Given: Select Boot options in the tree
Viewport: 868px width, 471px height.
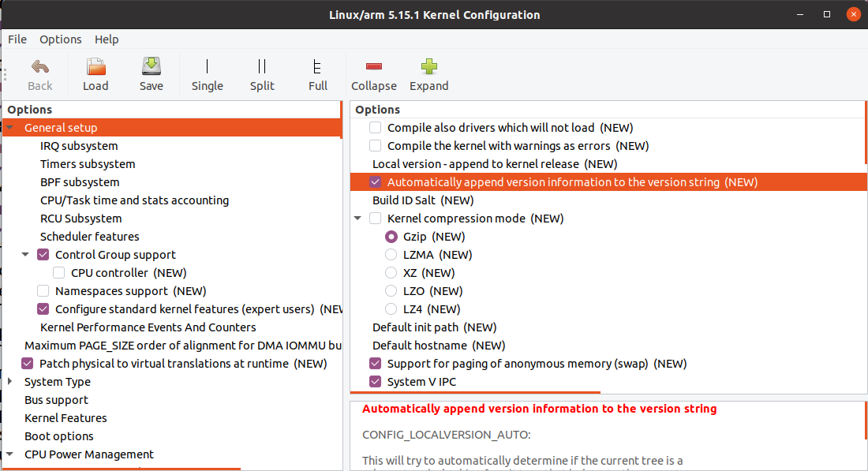Looking at the screenshot, I should [x=59, y=437].
